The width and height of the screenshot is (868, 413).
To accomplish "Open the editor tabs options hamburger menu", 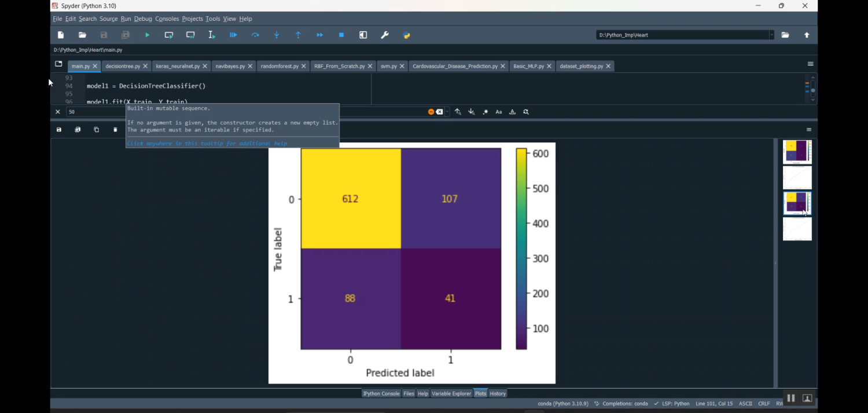I will 810,64.
